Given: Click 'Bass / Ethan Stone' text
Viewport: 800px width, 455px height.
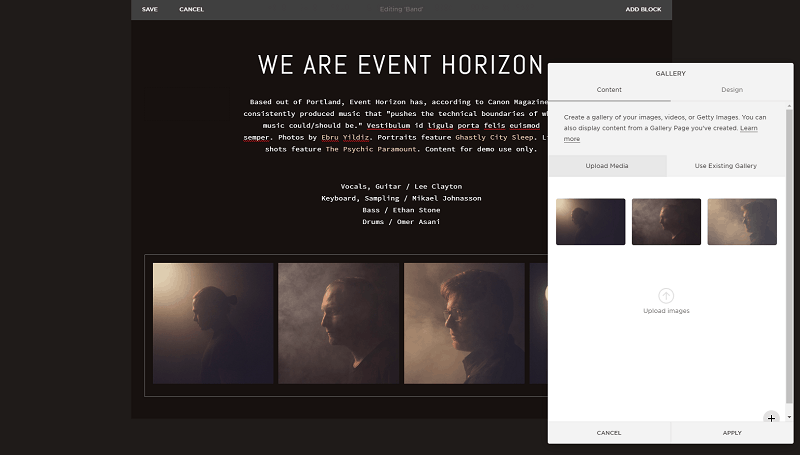Looking at the screenshot, I should tap(401, 210).
